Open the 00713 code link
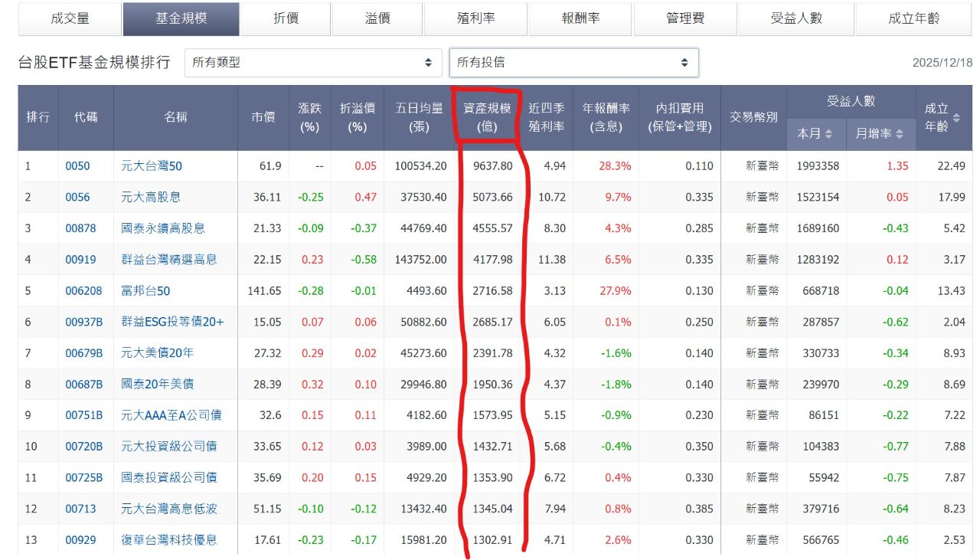Viewport: 980px width, 560px height. pyautogui.click(x=80, y=509)
